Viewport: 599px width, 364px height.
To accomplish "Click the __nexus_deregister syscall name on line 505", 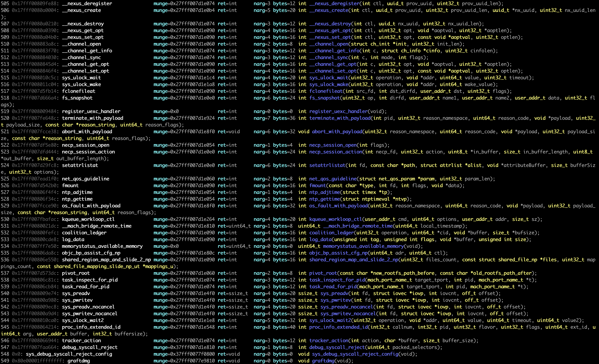I will pyautogui.click(x=87, y=3).
